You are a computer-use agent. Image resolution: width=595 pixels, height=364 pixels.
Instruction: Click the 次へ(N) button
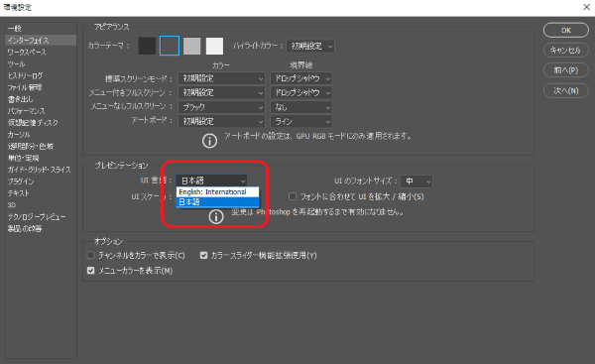(x=566, y=90)
